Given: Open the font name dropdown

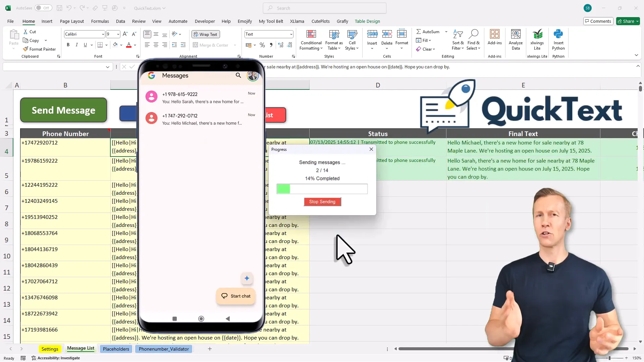Looking at the screenshot, I should click(x=103, y=34).
